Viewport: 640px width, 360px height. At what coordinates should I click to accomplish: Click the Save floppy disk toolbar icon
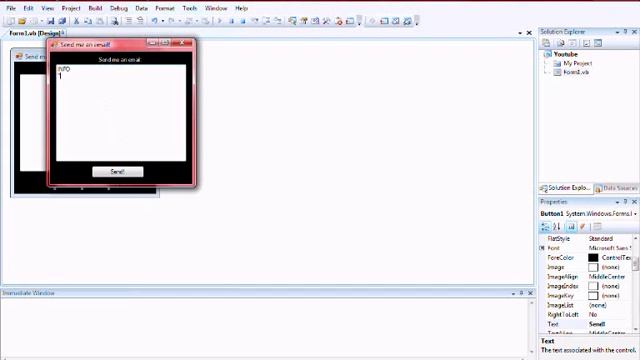pyautogui.click(x=51, y=21)
